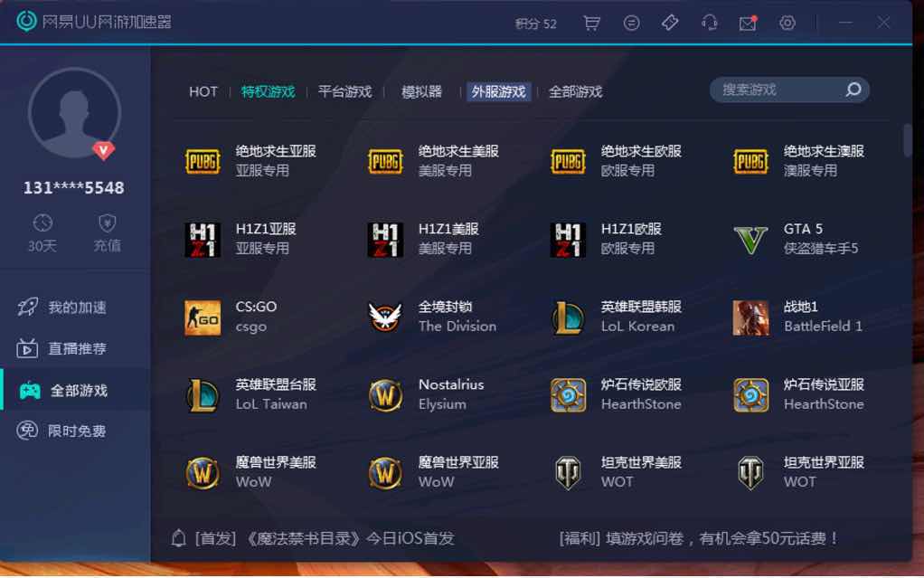Choose the 炉石传说欧服 HearthStone icon
The height and width of the screenshot is (578, 924).
pos(568,395)
